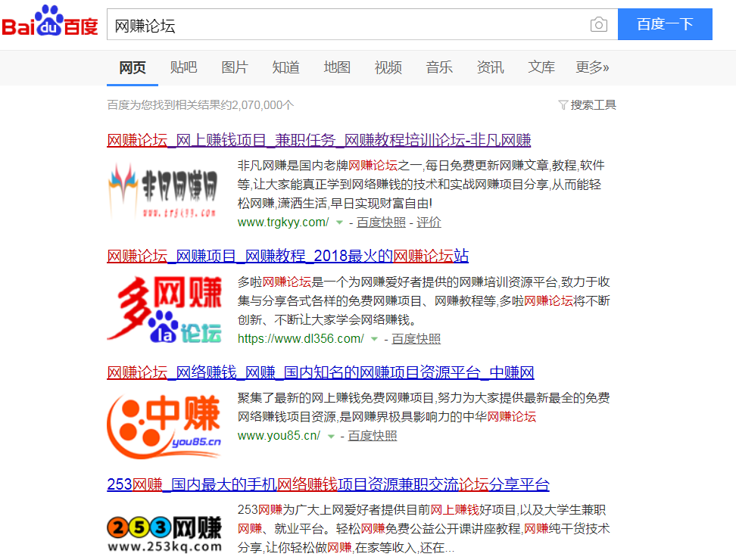Open 百度快照 for www.you85.cn
Image resolution: width=736 pixels, height=560 pixels.
[373, 436]
